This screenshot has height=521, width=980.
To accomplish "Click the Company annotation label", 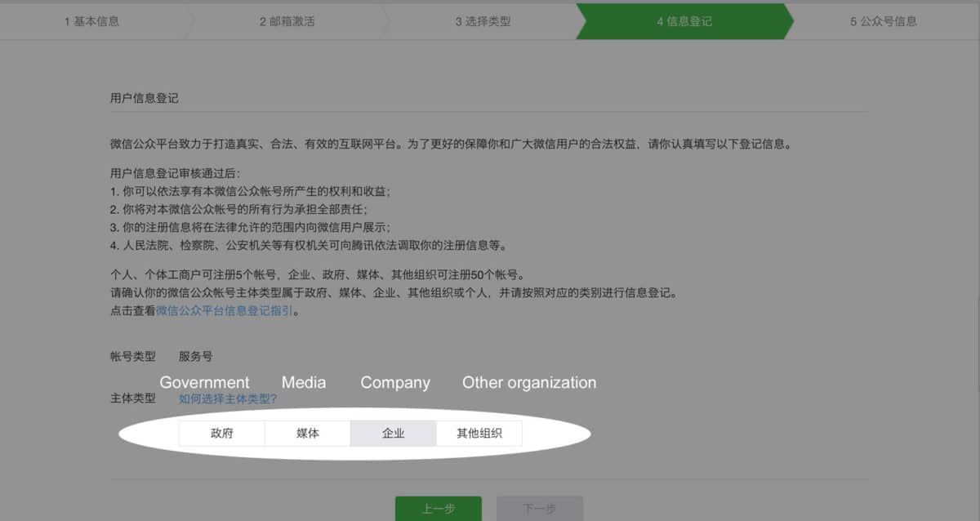I will 394,382.
